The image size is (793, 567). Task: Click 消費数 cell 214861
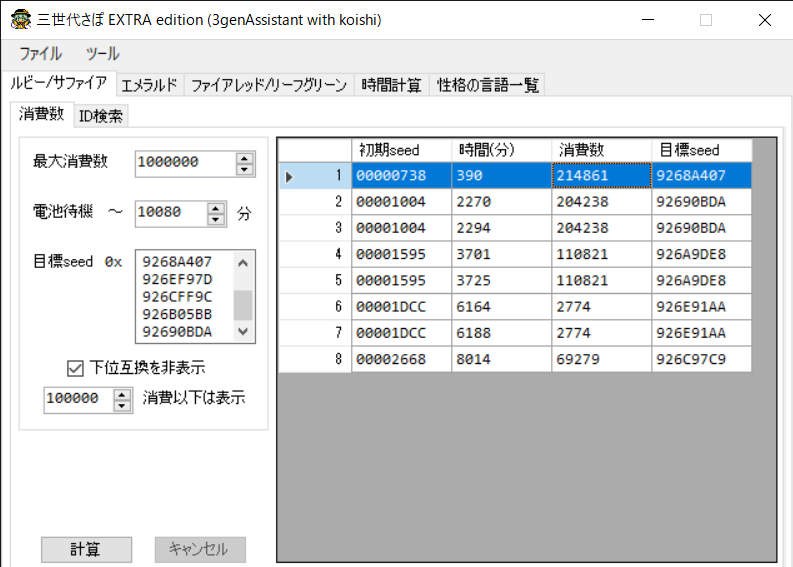(601, 176)
